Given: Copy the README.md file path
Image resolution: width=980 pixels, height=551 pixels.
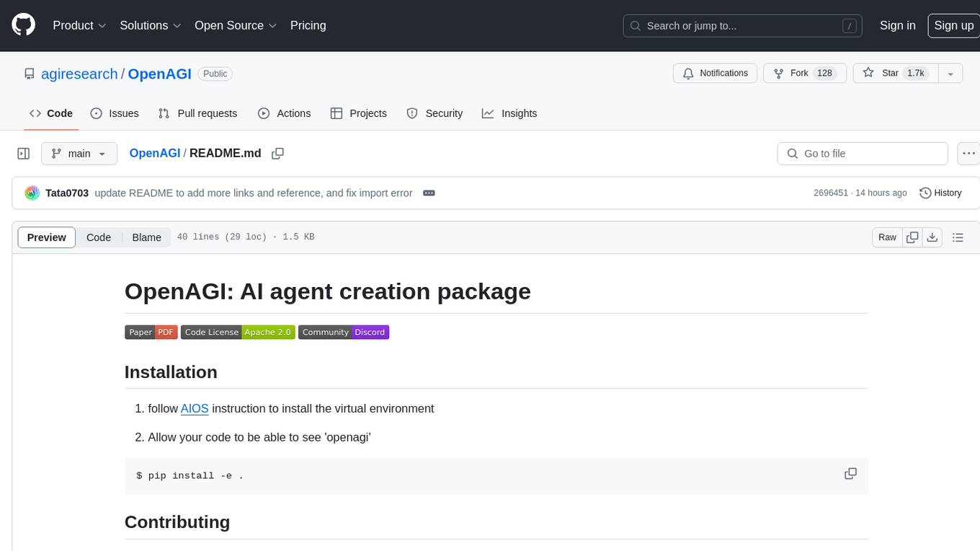Looking at the screenshot, I should [277, 154].
